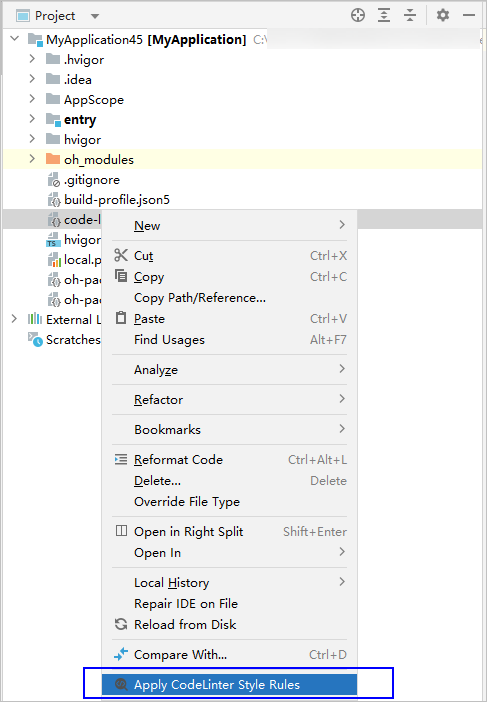487x702 pixels.
Task: Open the Project view dropdown arrow
Action: coord(94,16)
